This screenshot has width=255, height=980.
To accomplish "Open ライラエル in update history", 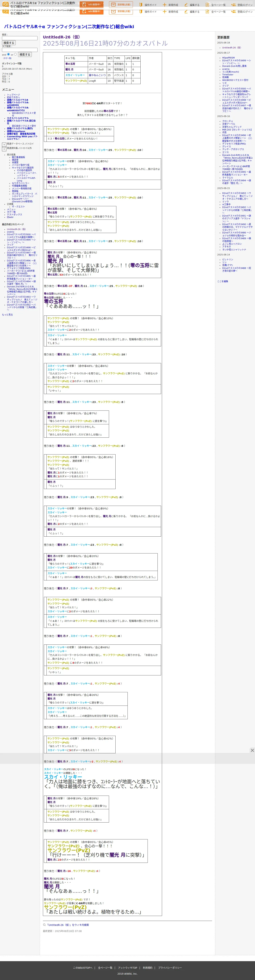I will click(x=228, y=178).
